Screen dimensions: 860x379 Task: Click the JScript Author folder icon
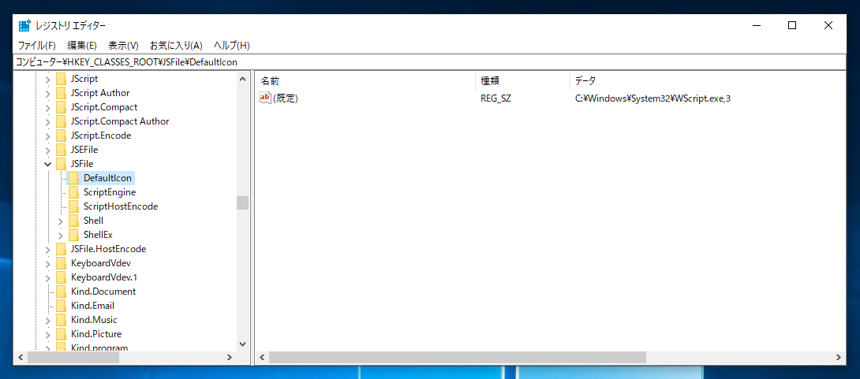click(61, 93)
